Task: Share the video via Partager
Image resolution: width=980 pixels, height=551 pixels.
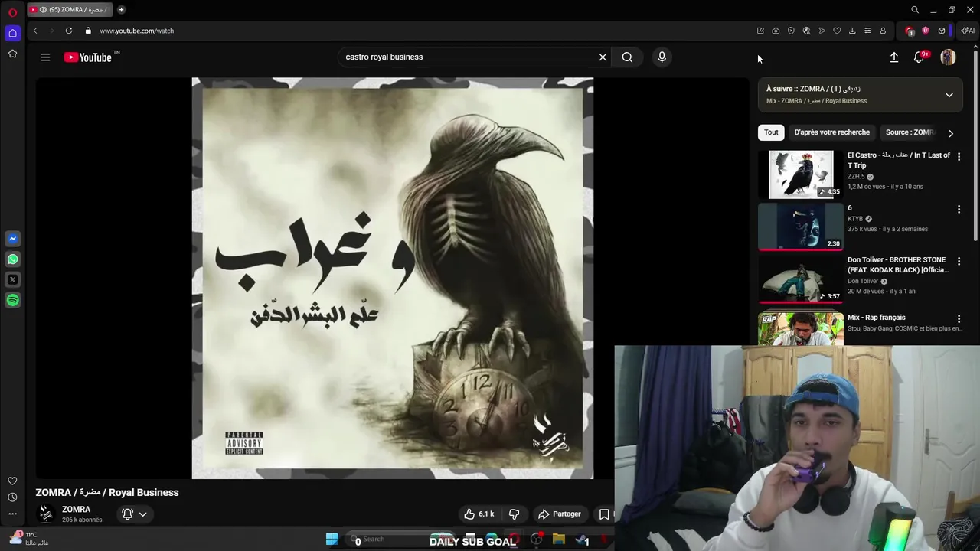Action: tap(560, 514)
